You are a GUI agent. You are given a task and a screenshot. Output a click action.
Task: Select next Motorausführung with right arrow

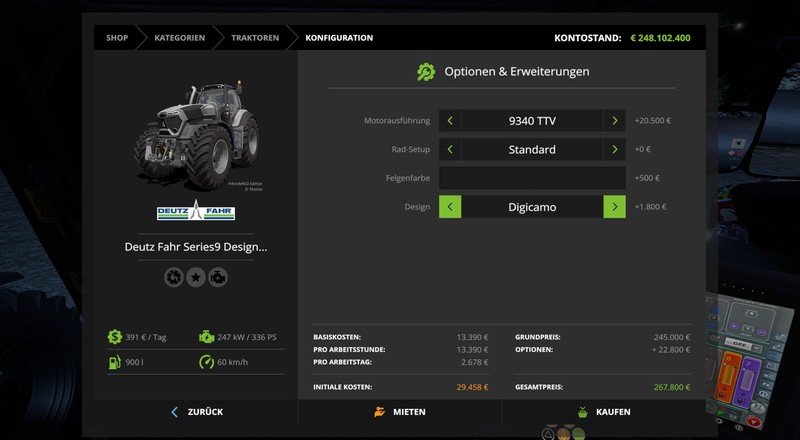pyautogui.click(x=614, y=121)
